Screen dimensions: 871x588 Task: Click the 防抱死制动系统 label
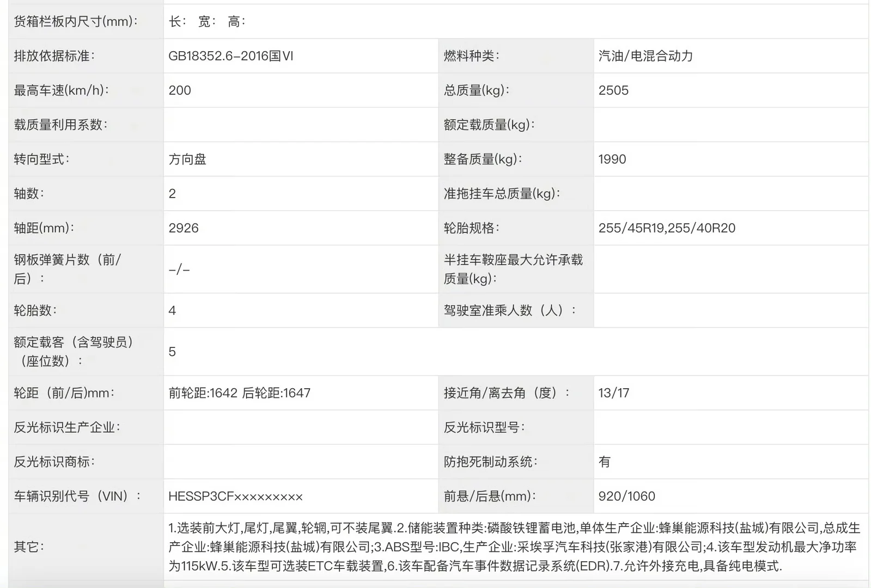(490, 462)
